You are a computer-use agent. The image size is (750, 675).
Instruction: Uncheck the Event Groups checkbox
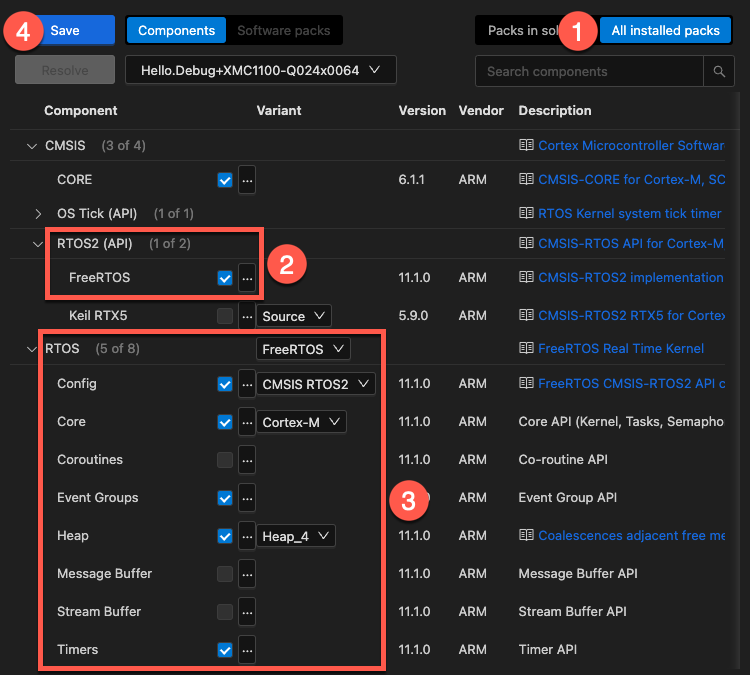tap(225, 498)
